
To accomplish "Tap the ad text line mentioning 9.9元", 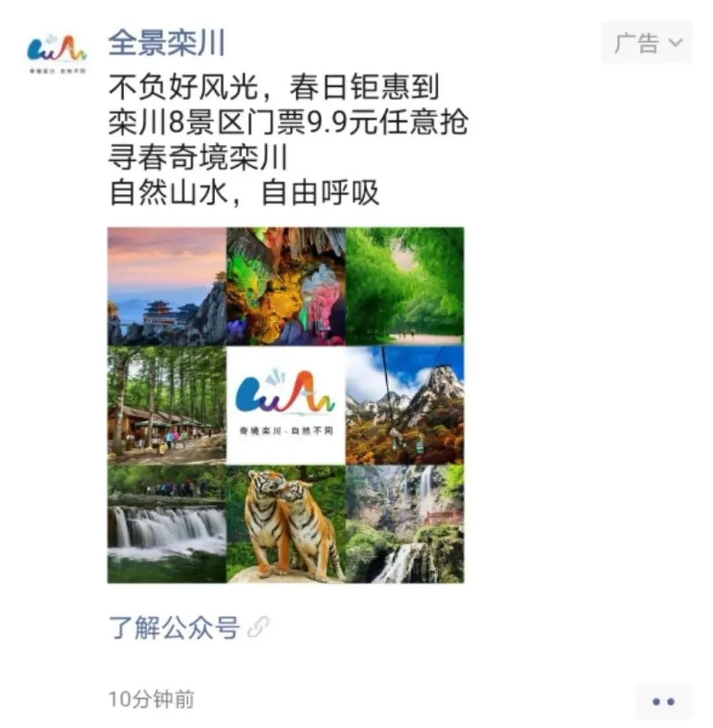I will coord(288,123).
